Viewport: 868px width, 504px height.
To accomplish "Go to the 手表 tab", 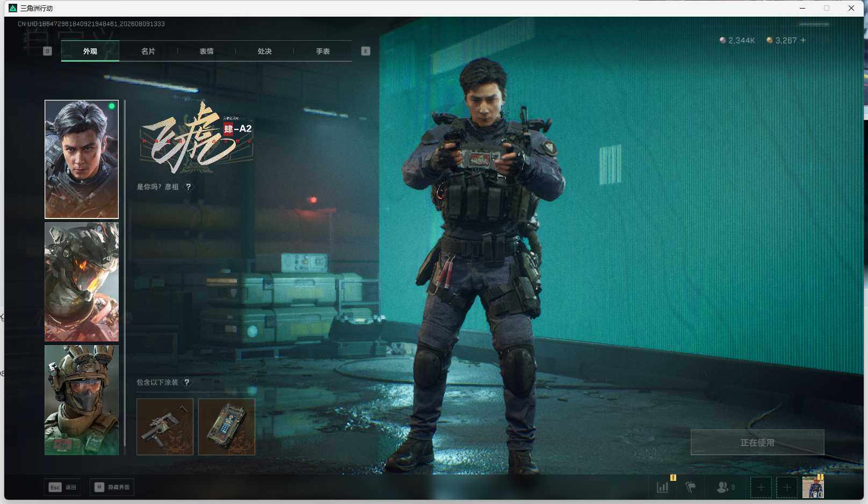I will point(323,51).
